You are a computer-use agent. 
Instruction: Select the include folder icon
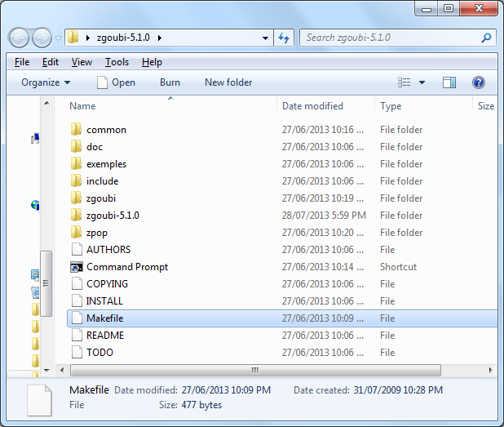[76, 180]
